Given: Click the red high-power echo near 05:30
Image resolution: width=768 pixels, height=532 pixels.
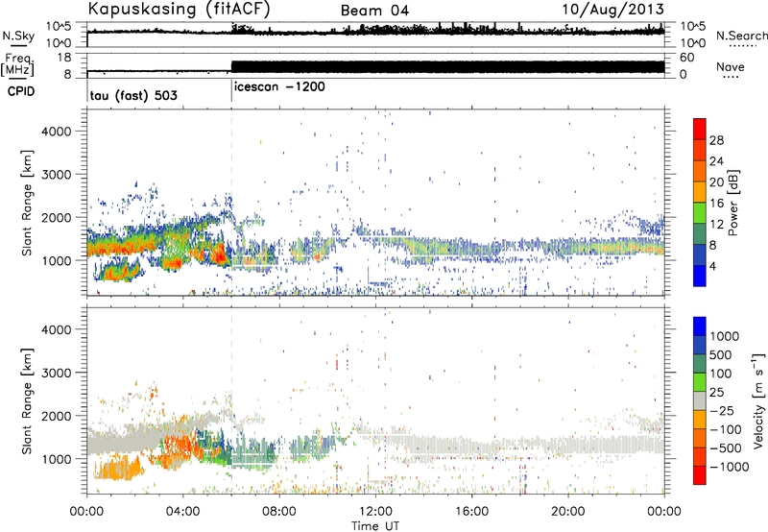Looking at the screenshot, I should pos(220,255).
